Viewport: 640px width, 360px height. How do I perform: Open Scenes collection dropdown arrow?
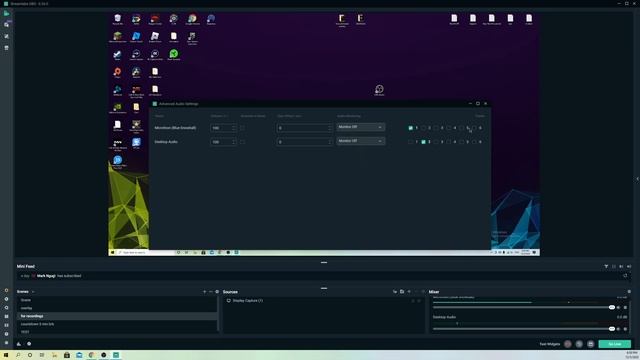pos(33,292)
